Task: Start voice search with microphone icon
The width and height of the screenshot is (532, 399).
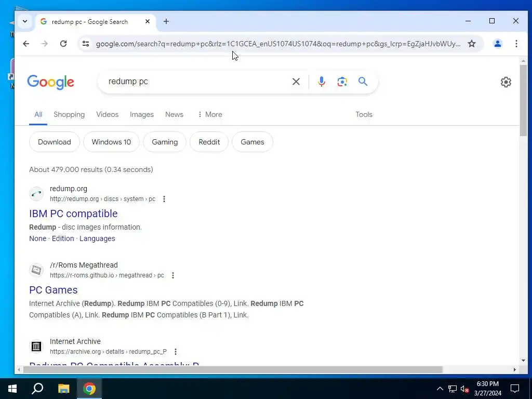Action: click(x=321, y=82)
